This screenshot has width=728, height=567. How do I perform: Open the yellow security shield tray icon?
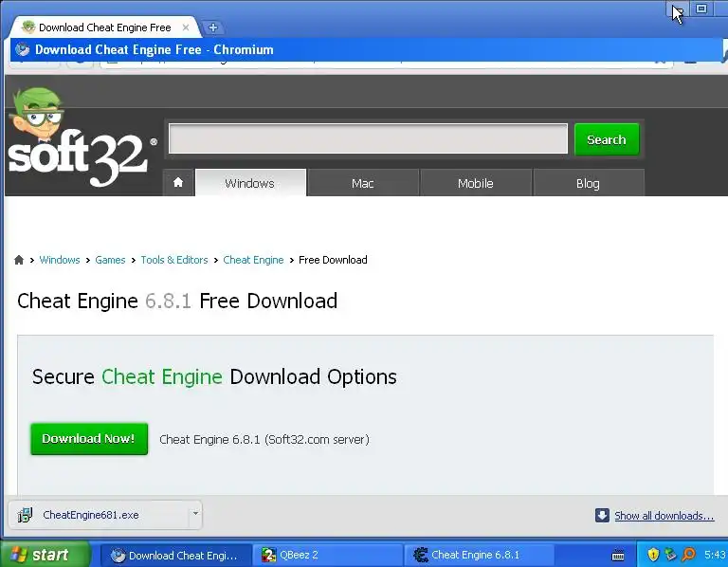(653, 555)
